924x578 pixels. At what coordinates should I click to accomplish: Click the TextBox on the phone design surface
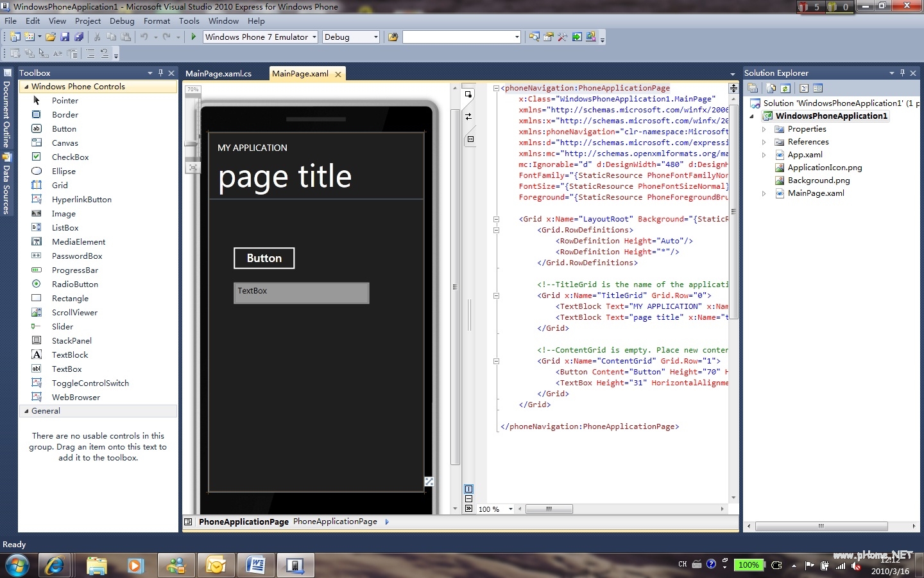click(x=302, y=293)
